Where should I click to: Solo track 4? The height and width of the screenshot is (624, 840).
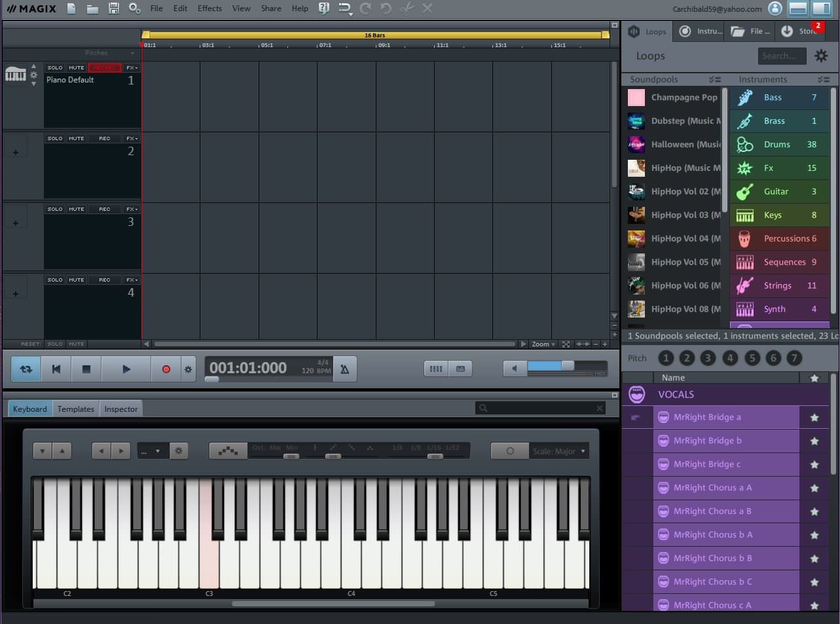tap(55, 280)
